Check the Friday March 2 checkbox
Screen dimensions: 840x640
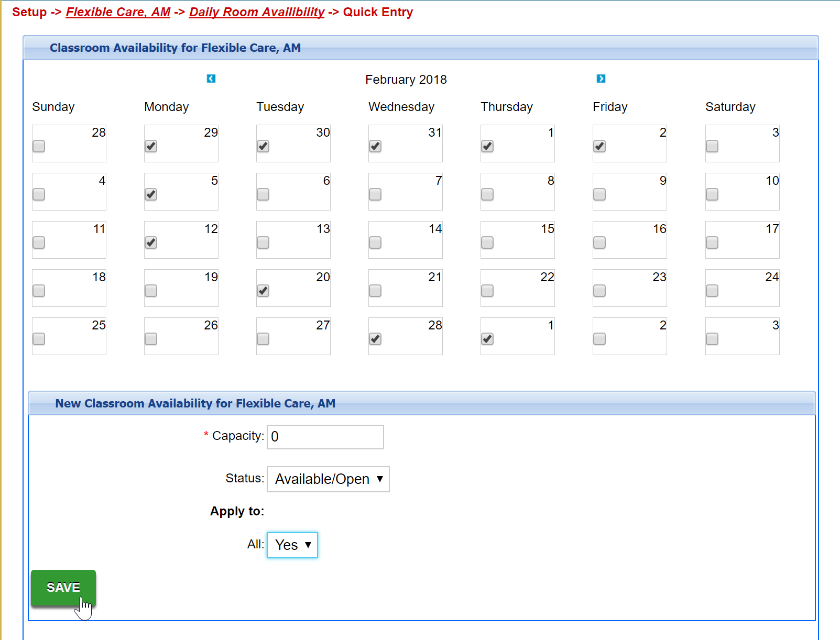599,339
